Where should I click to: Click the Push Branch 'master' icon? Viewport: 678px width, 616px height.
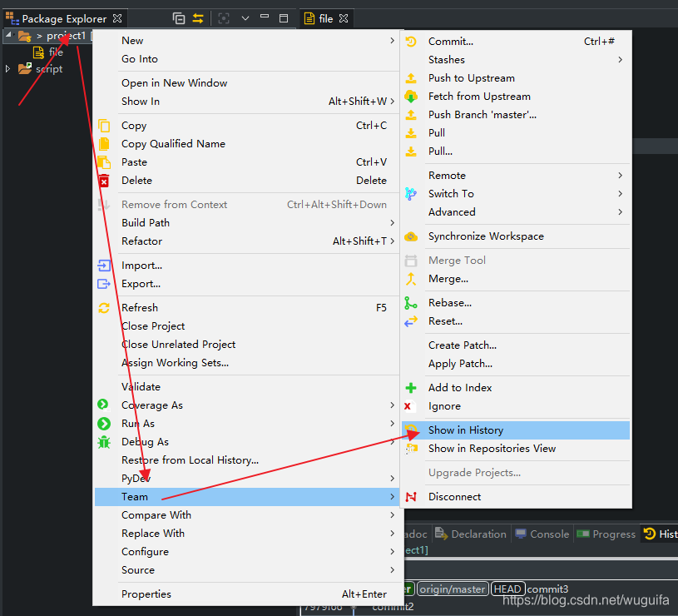(x=411, y=115)
